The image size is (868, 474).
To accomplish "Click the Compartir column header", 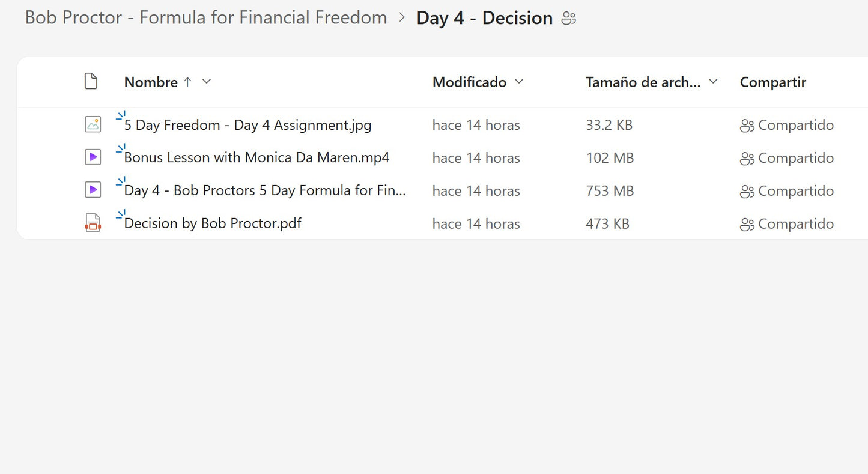I will (772, 82).
